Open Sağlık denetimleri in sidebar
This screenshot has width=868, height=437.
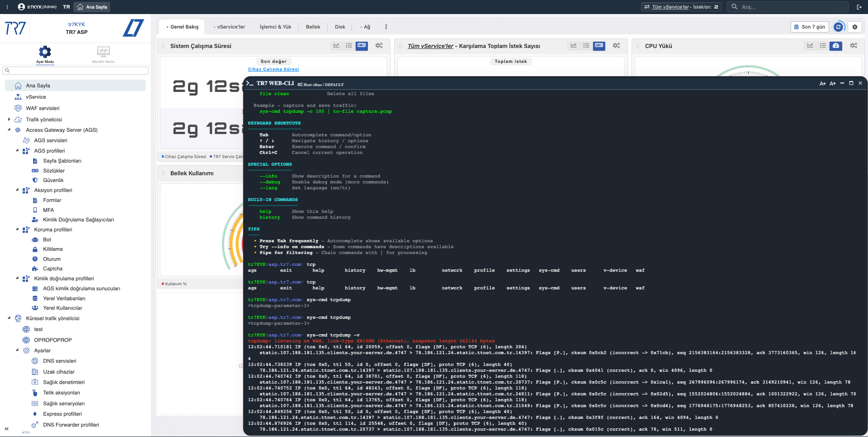(x=63, y=382)
